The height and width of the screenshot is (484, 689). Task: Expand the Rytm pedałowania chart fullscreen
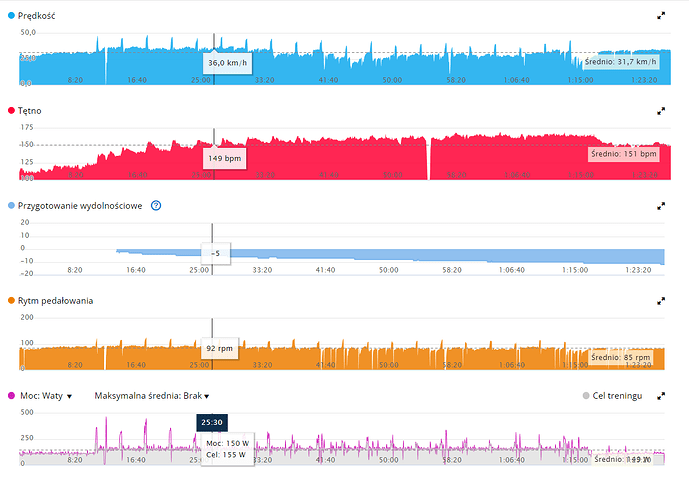point(660,301)
